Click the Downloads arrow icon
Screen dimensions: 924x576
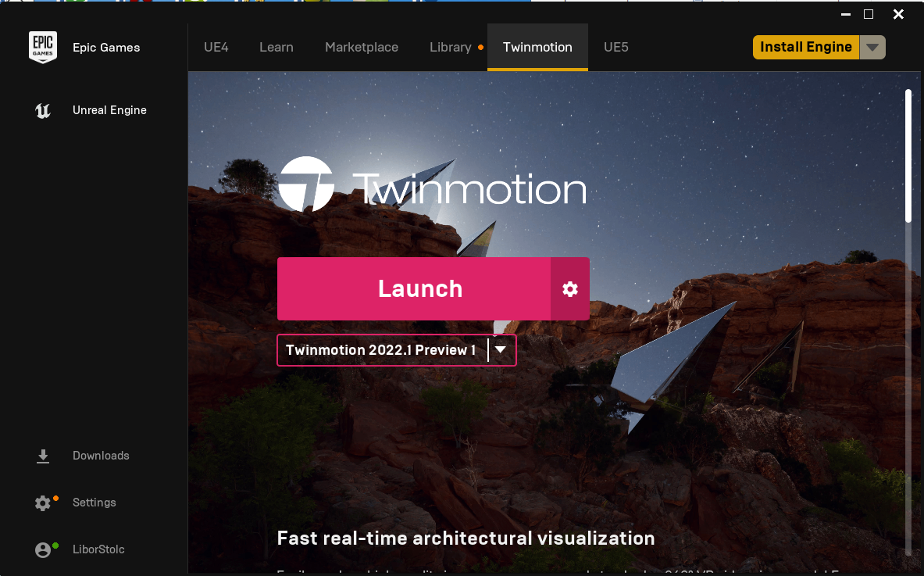pyautogui.click(x=42, y=456)
